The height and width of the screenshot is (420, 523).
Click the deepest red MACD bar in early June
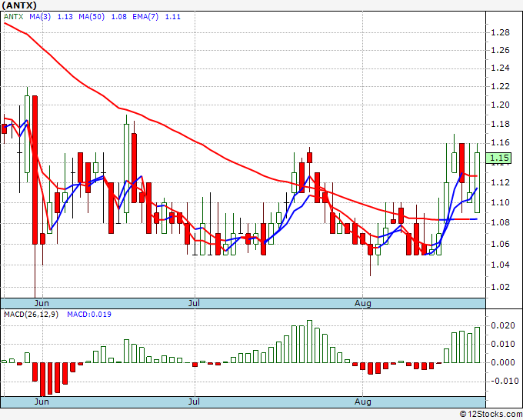pyautogui.click(x=43, y=379)
